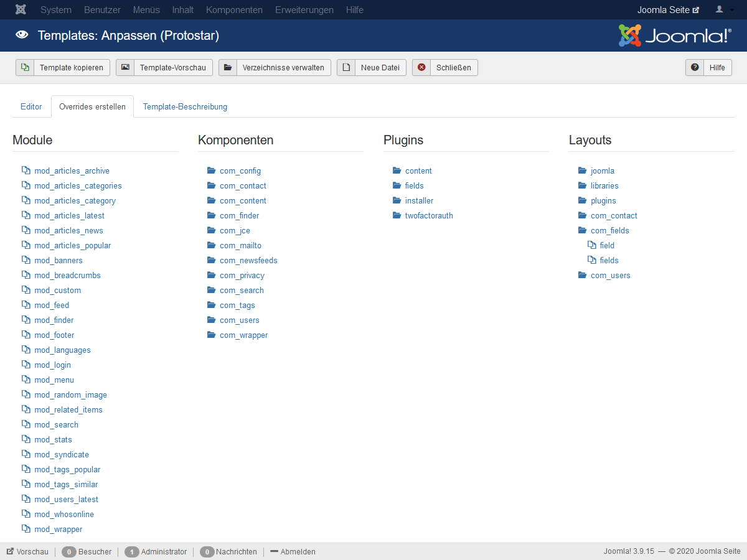Image resolution: width=747 pixels, height=560 pixels.
Task: Click the Neue Datei file icon
Action: pyautogui.click(x=346, y=67)
